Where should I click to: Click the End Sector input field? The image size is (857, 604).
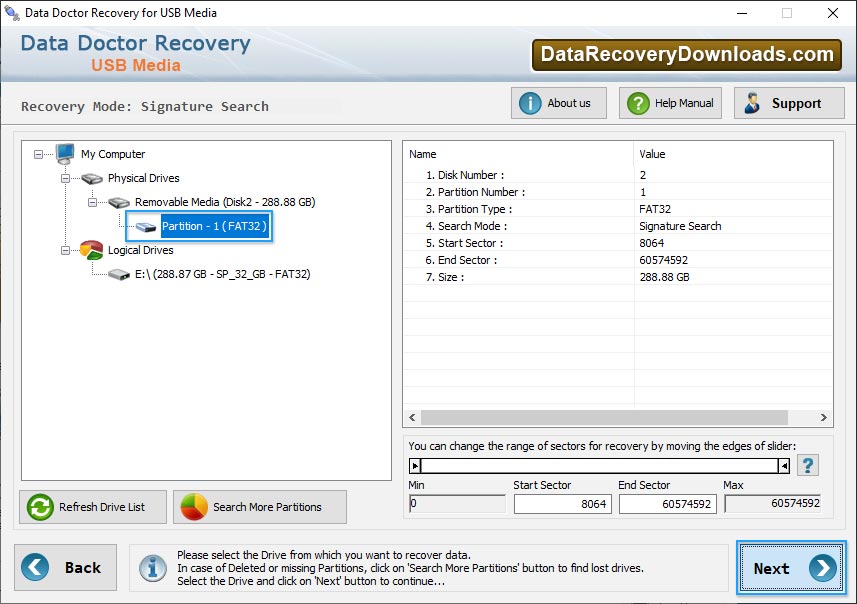coord(667,504)
